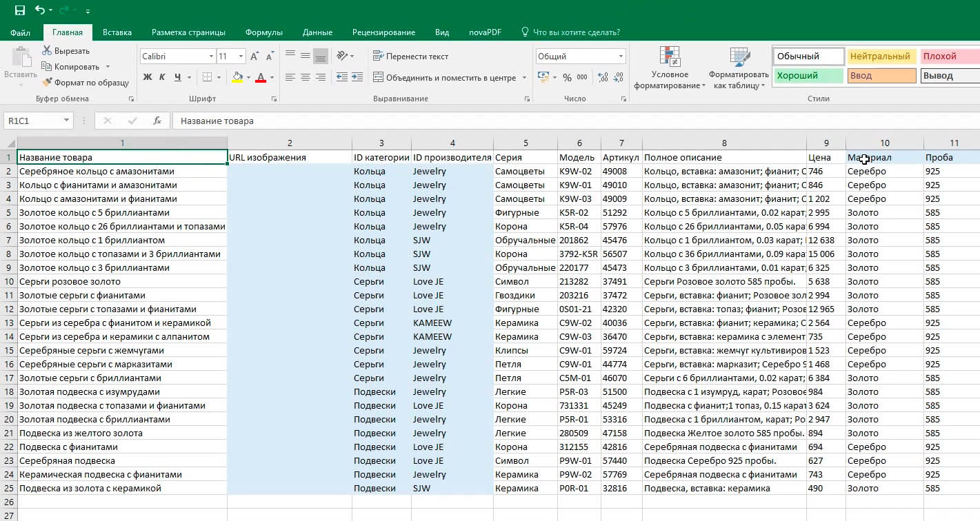Click the increase font size icon
The height and width of the screenshot is (521, 980).
pyautogui.click(x=254, y=57)
